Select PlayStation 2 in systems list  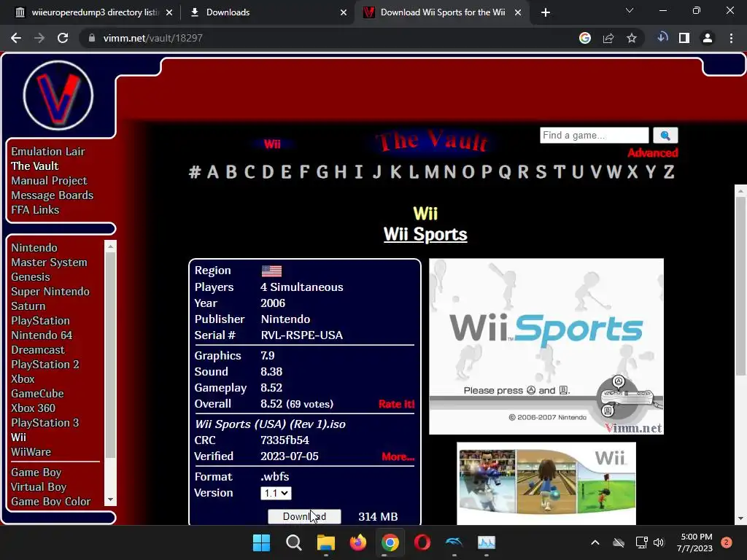pyautogui.click(x=45, y=365)
